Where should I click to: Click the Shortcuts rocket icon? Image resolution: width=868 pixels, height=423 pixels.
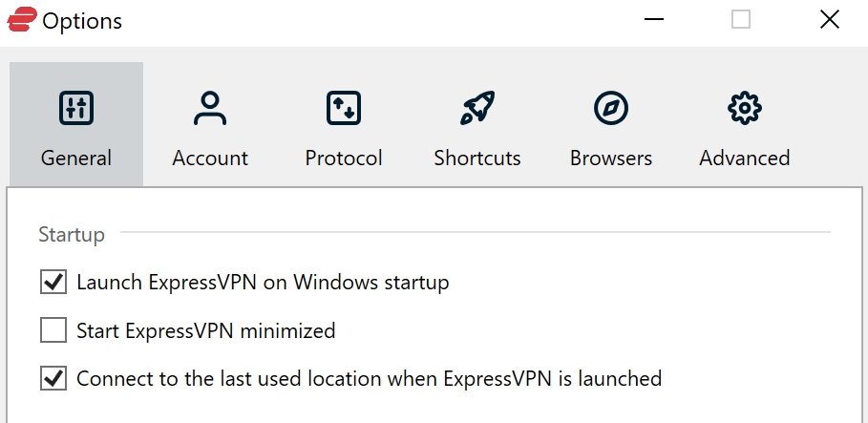coord(477,107)
